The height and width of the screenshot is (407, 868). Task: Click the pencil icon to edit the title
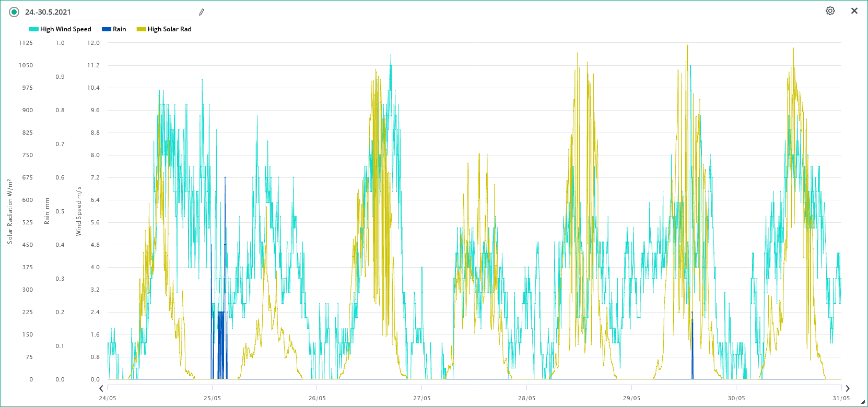(x=202, y=12)
